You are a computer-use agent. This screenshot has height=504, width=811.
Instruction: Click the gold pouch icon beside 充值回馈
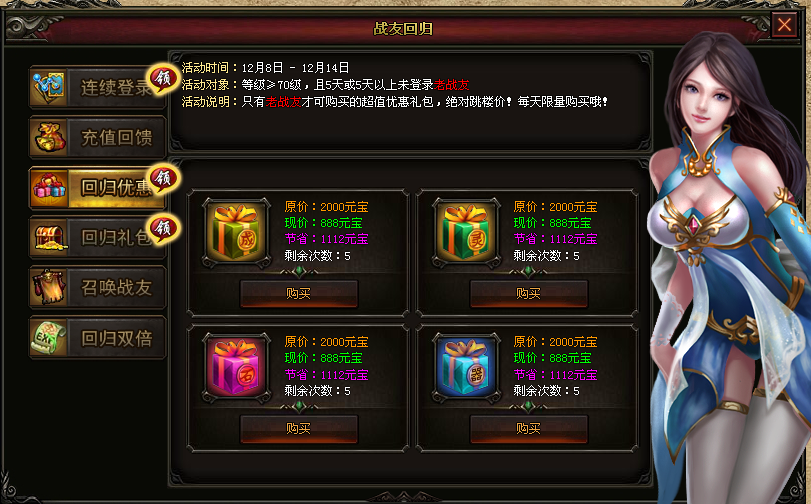click(50, 137)
